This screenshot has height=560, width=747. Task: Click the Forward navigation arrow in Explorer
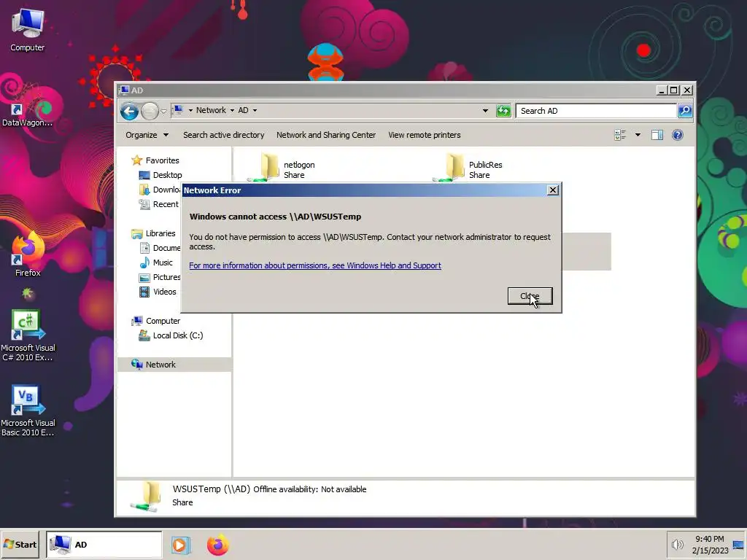coord(150,111)
